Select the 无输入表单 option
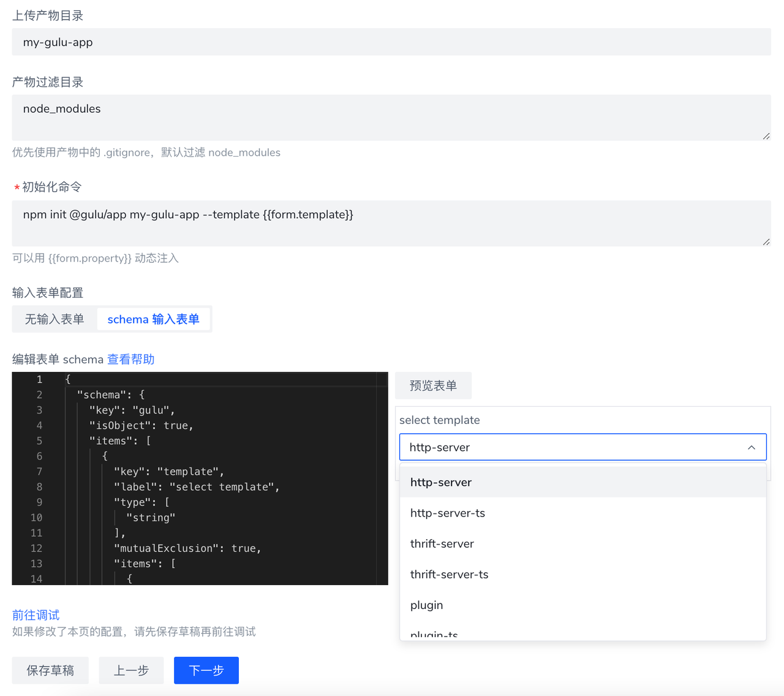784x696 pixels. point(55,319)
